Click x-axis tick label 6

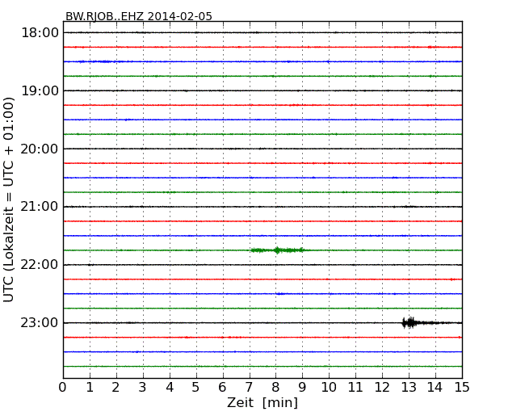point(222,388)
